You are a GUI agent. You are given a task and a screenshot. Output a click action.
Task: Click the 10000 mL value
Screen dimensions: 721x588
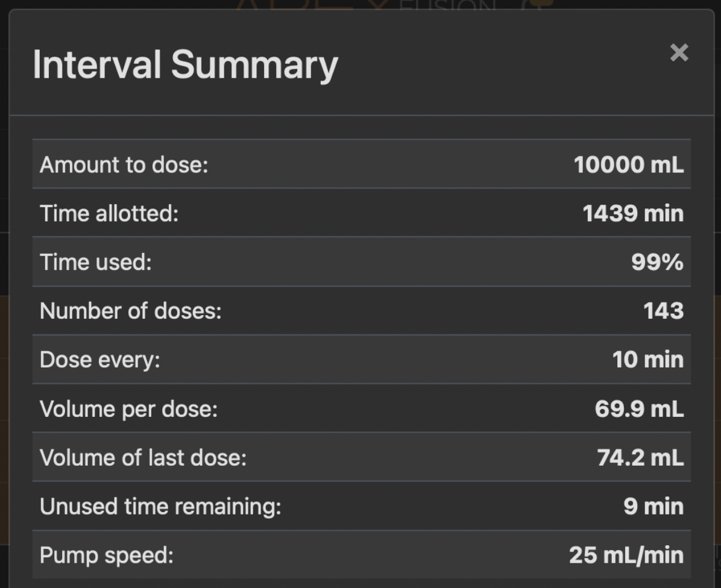628,164
